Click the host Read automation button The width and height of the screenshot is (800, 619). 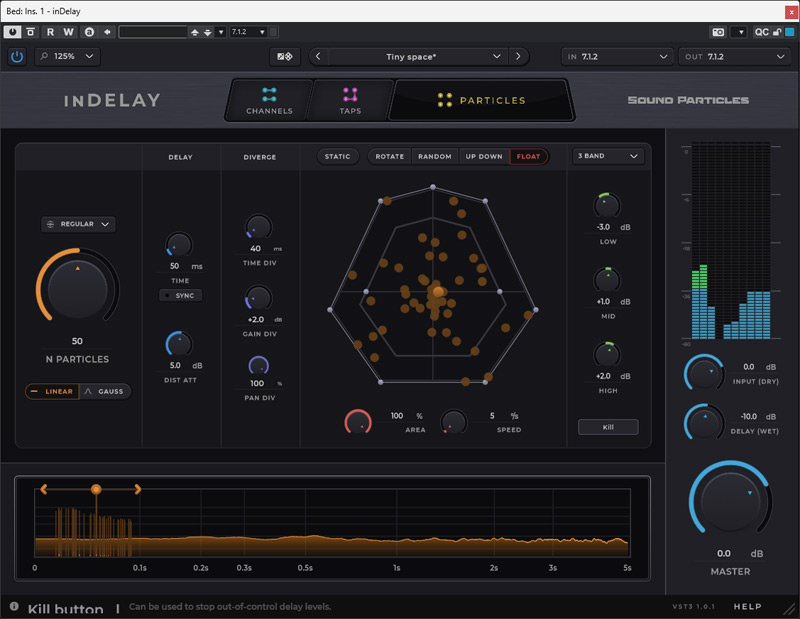(51, 32)
